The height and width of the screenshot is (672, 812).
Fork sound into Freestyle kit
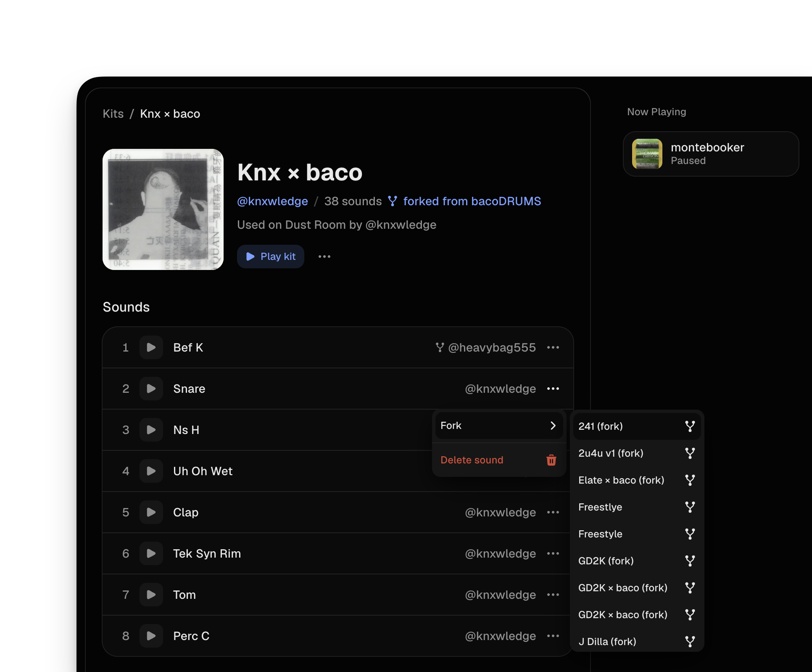(x=637, y=534)
